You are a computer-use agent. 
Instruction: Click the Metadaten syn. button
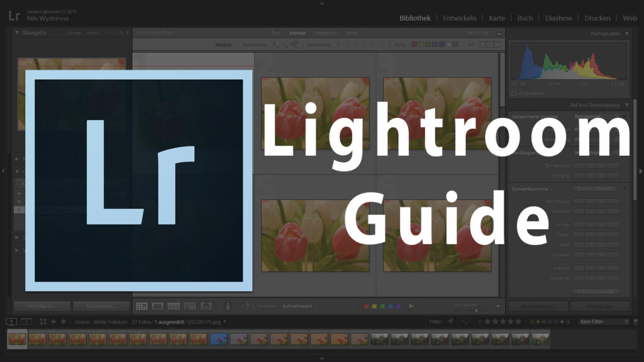pos(538,306)
